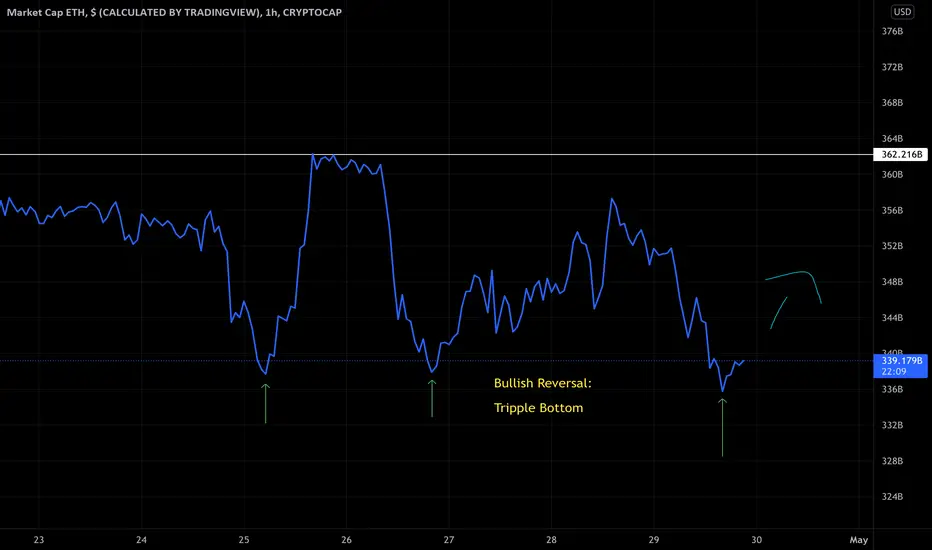Image resolution: width=932 pixels, height=550 pixels.
Task: Click date 26 on the time axis
Action: coord(347,540)
